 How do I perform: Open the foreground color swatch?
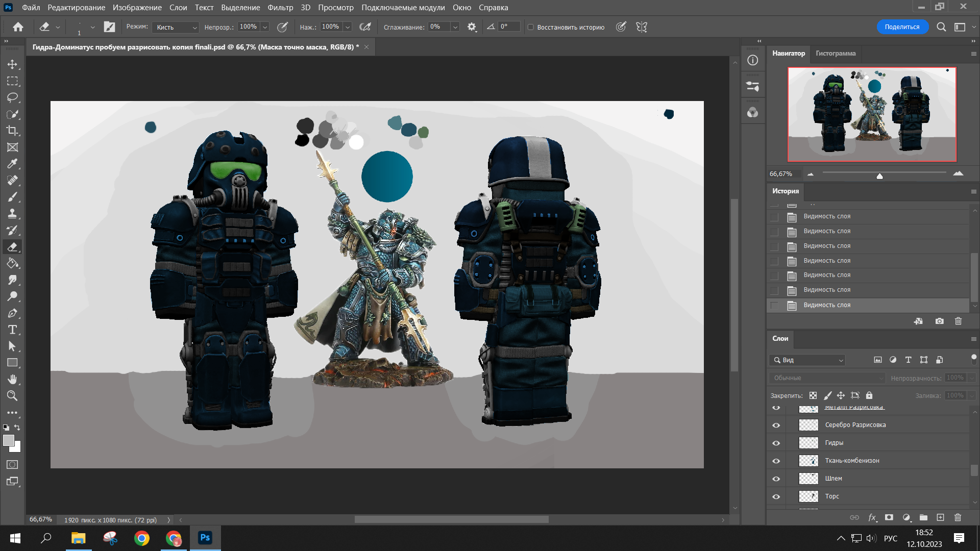point(8,441)
